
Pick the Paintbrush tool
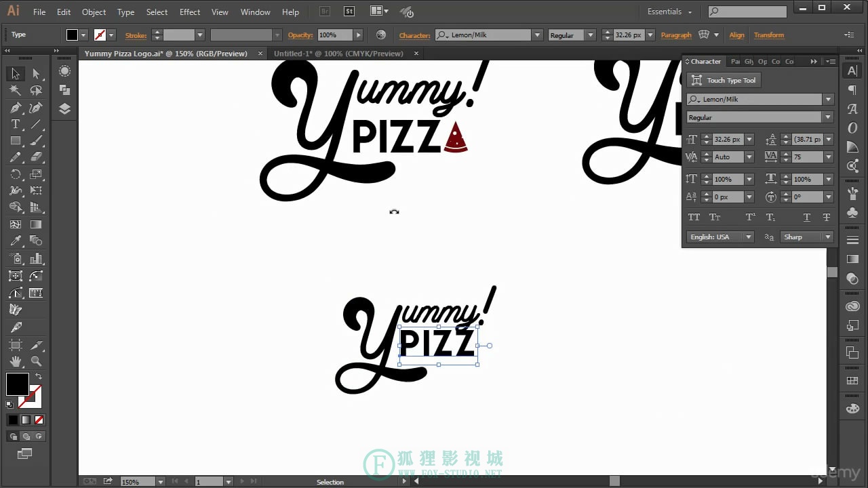(36, 141)
